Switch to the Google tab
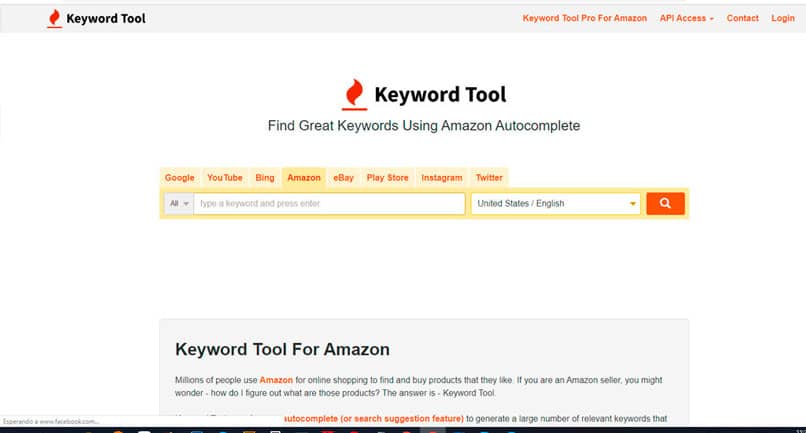Image resolution: width=806 pixels, height=433 pixels. click(x=180, y=177)
